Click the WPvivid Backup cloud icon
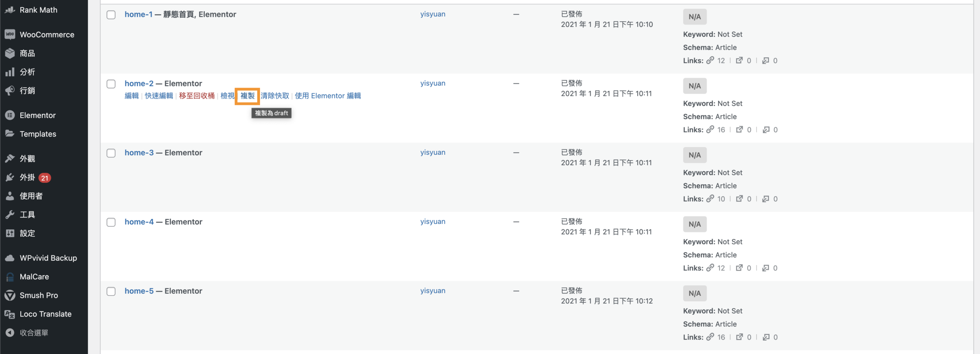The height and width of the screenshot is (354, 980). (10, 258)
